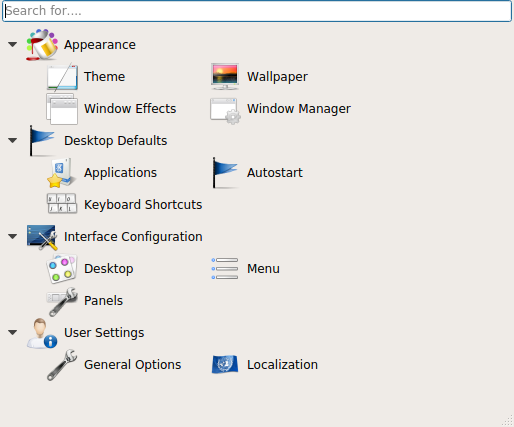The image size is (514, 427).
Task: Select the Interface Configuration header text
Action: [x=133, y=237]
